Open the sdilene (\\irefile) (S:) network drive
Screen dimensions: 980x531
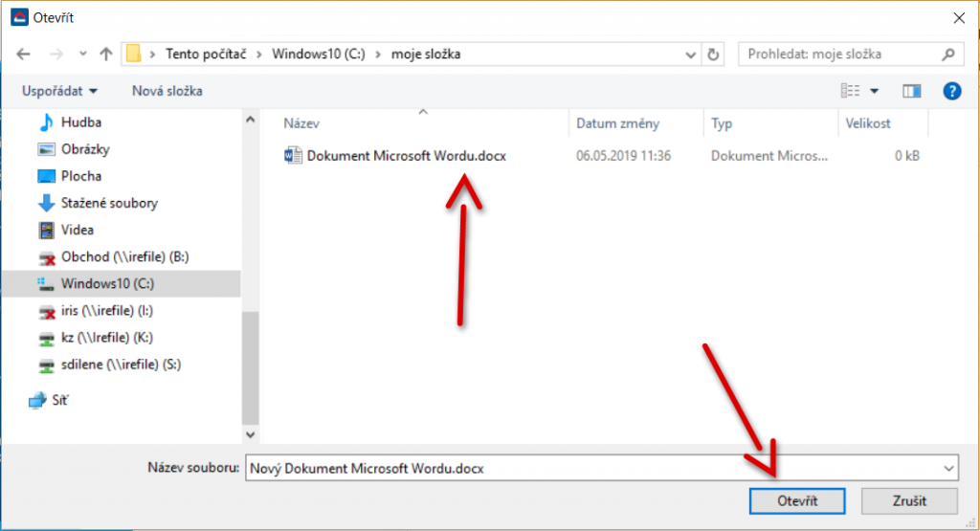click(122, 365)
